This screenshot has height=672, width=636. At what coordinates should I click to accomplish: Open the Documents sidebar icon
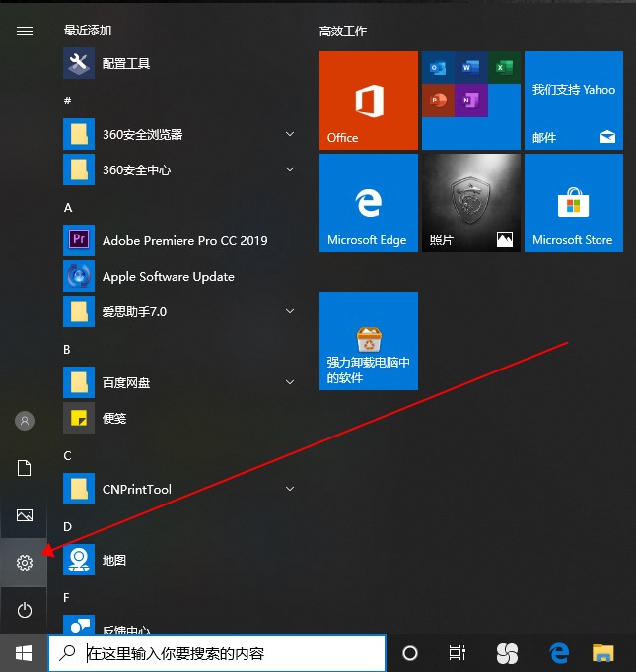25,468
